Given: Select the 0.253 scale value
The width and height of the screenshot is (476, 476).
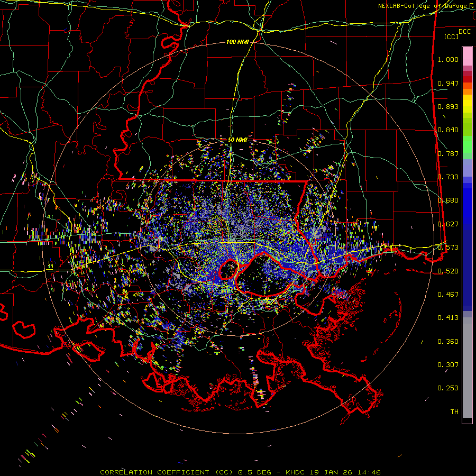Looking at the screenshot, I should click(448, 388).
